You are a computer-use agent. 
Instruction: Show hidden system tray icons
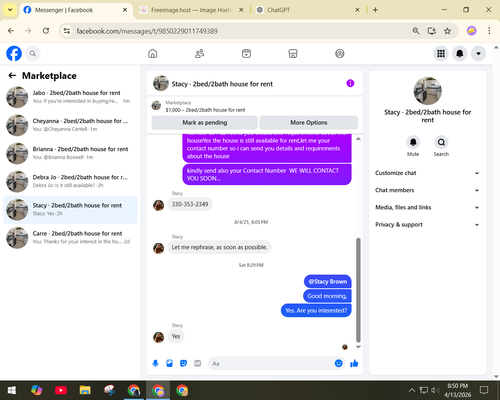[412, 390]
